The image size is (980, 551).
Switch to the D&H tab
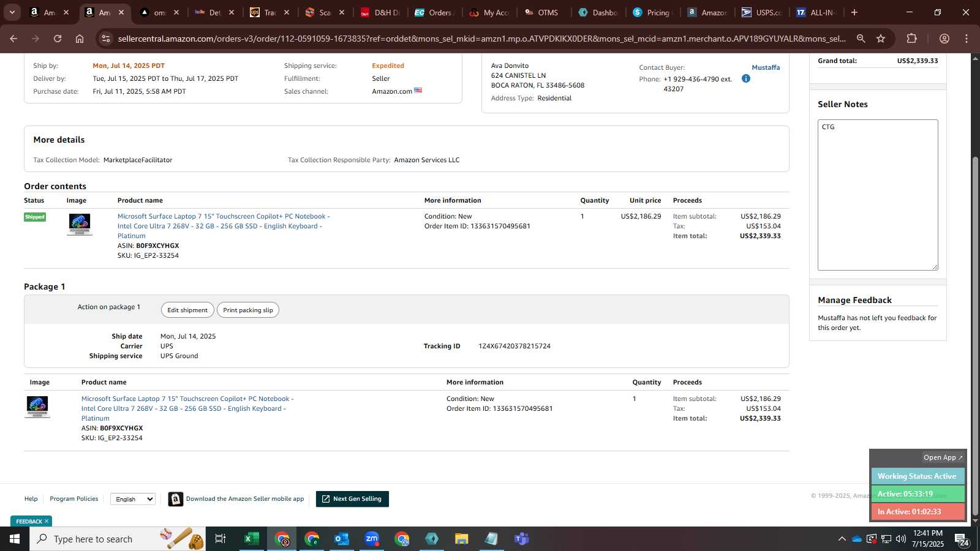[x=380, y=12]
